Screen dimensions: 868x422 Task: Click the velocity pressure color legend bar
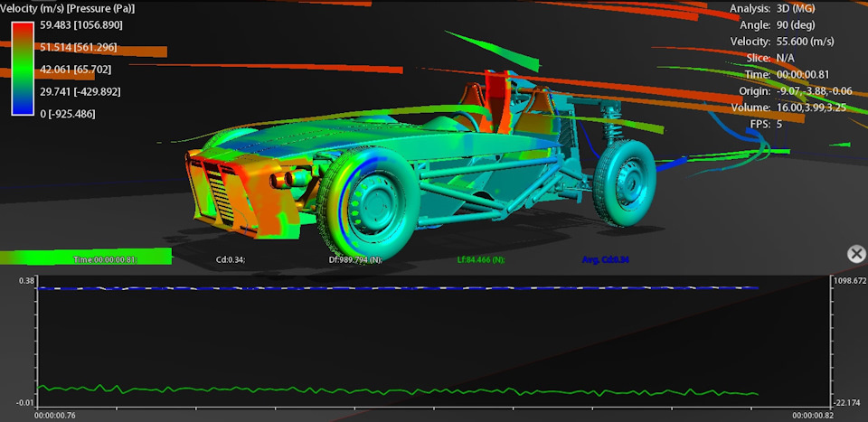click(x=24, y=70)
